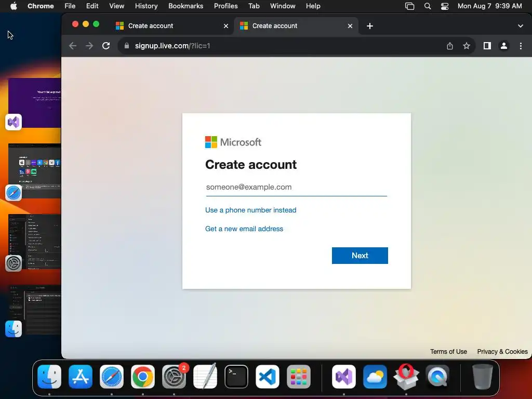532x399 pixels.
Task: Click Get a new email address
Action: coord(244,229)
